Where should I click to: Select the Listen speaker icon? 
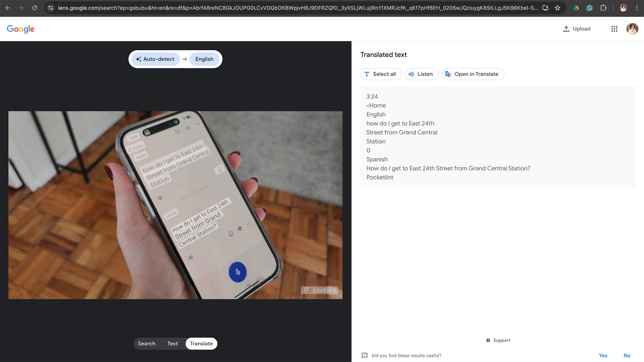tap(411, 74)
